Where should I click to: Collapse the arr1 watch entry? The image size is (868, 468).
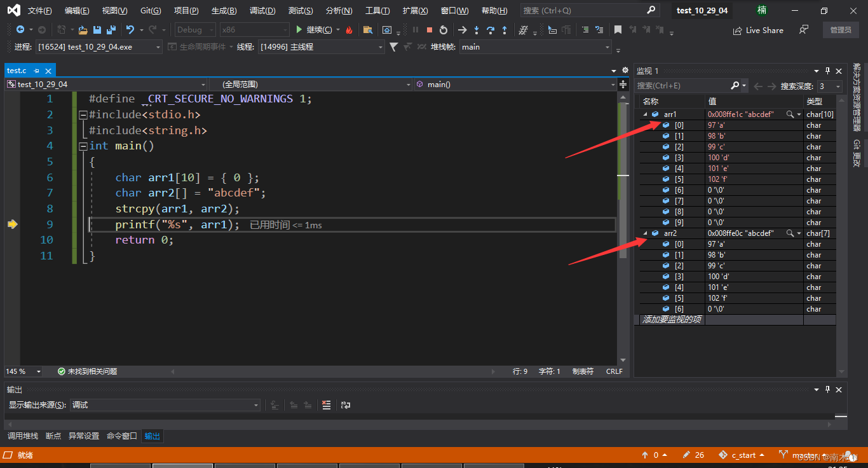(x=646, y=114)
